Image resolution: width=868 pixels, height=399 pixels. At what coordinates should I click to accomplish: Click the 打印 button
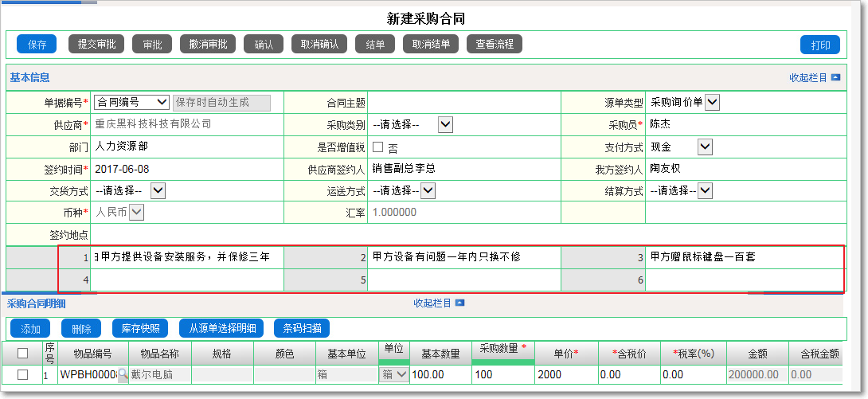pos(820,45)
